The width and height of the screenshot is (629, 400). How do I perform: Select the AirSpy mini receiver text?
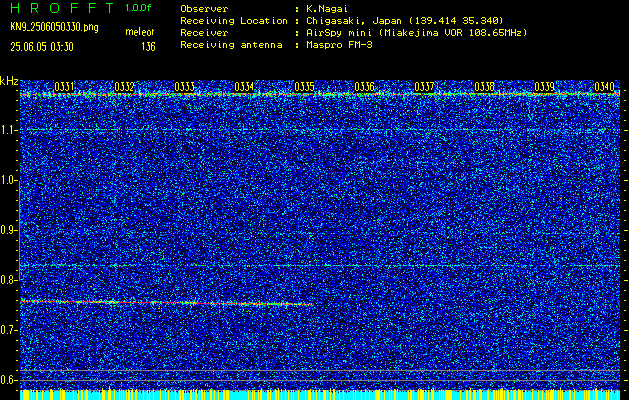(x=416, y=33)
